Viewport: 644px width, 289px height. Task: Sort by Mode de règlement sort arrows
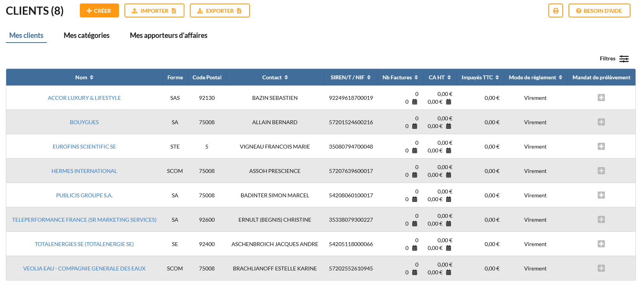(560, 77)
